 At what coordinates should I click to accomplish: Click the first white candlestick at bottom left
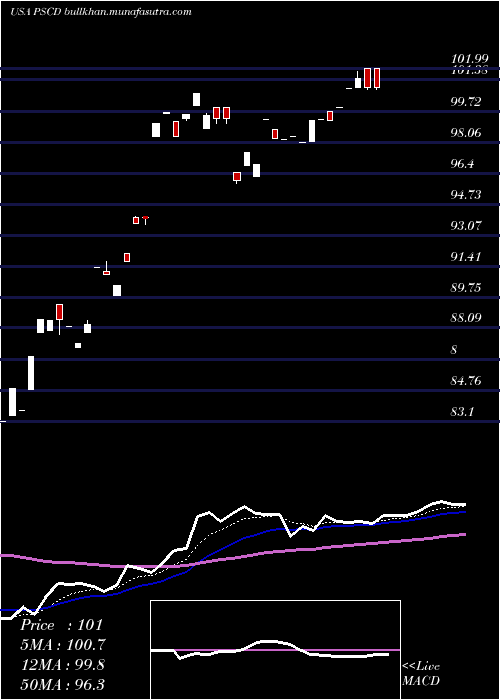[x=12, y=402]
